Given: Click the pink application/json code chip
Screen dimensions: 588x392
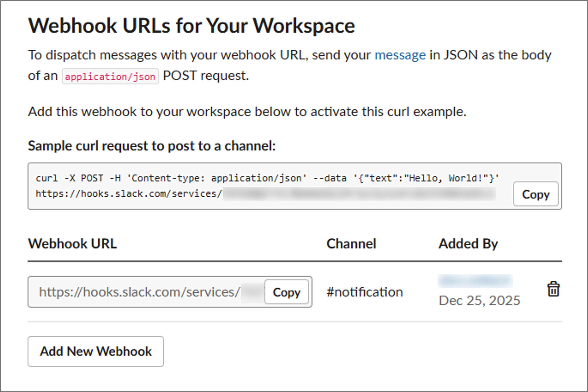Looking at the screenshot, I should (x=110, y=76).
